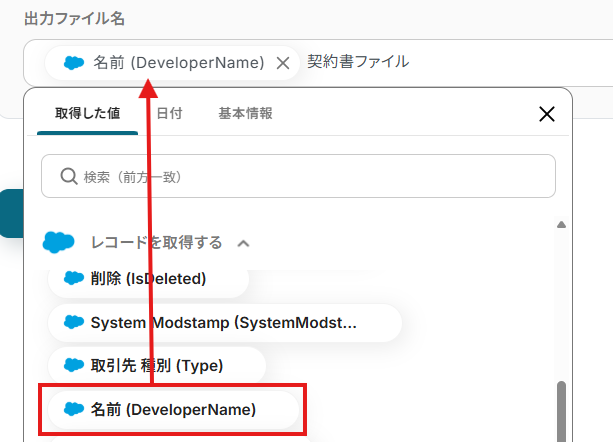Remove the 名前 (DeveloperName) chip with its X
This screenshot has height=442, width=613.
[x=283, y=63]
